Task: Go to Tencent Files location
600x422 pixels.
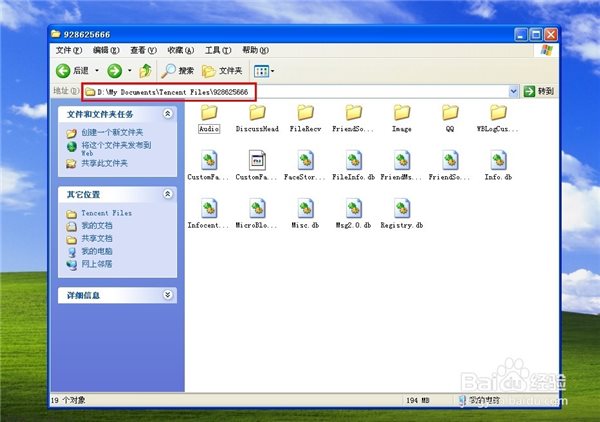Action: [x=106, y=213]
